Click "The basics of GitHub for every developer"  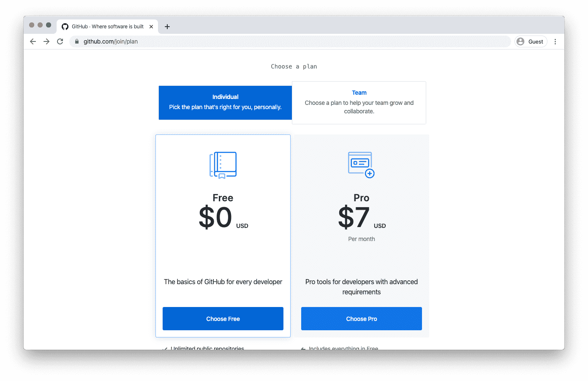coord(223,282)
